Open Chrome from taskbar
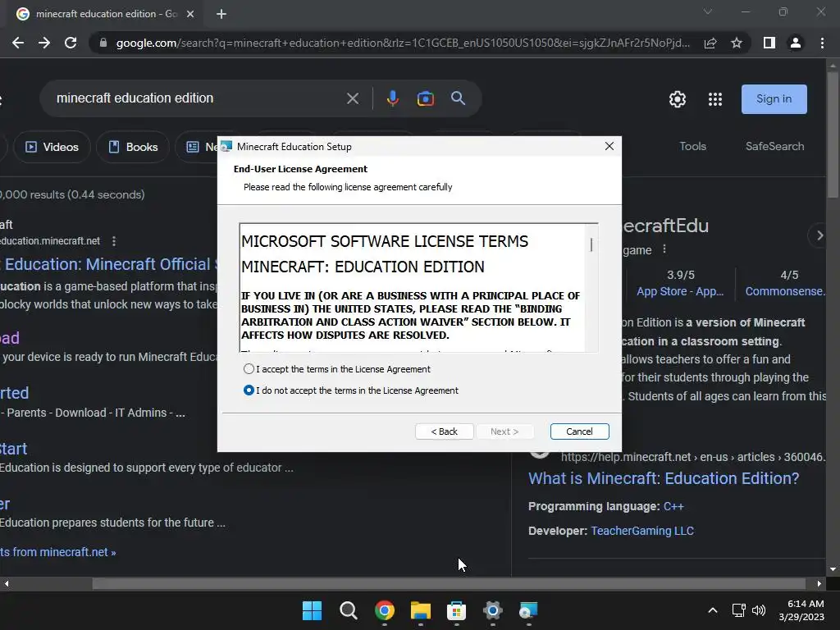 click(385, 610)
